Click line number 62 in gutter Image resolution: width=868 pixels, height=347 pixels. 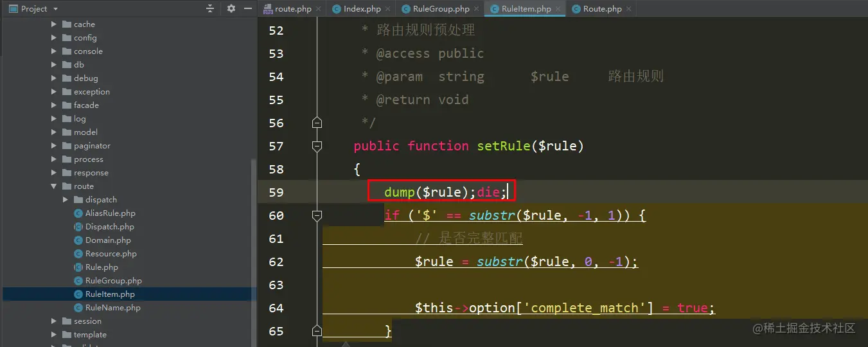tap(276, 262)
